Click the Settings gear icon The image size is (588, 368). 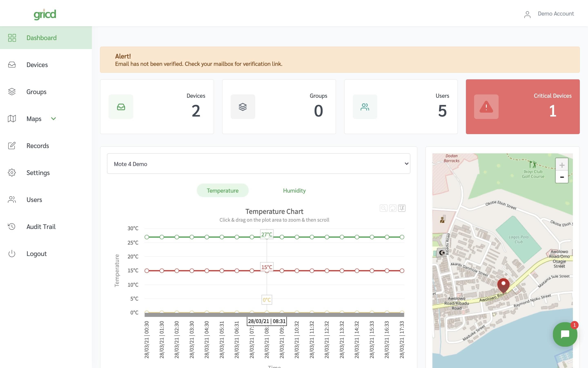(12, 173)
